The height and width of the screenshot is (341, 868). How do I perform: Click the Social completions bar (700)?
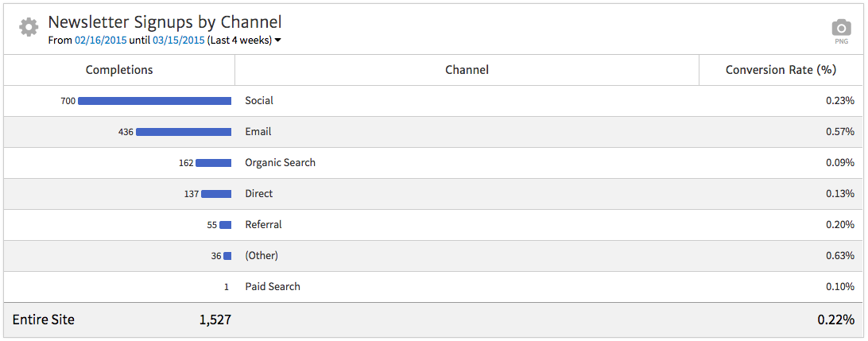pos(154,101)
